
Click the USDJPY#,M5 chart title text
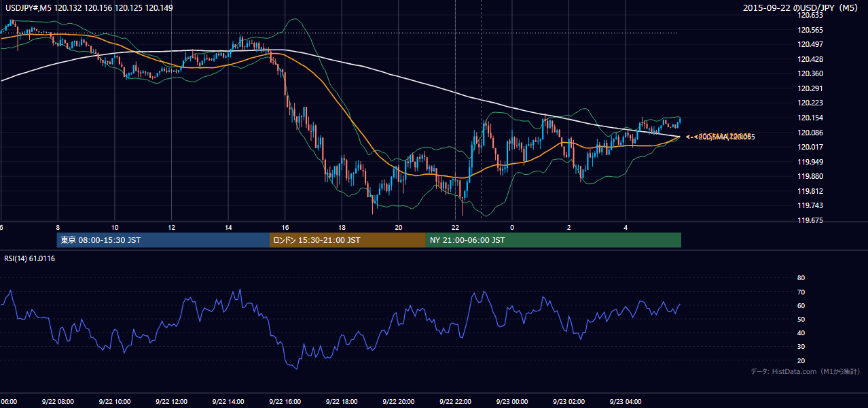pyautogui.click(x=89, y=8)
